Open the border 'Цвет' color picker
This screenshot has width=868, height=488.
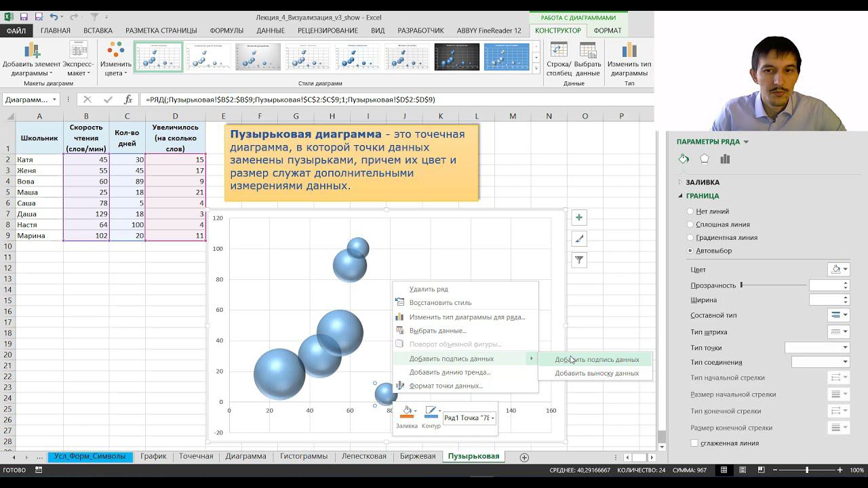(838, 270)
